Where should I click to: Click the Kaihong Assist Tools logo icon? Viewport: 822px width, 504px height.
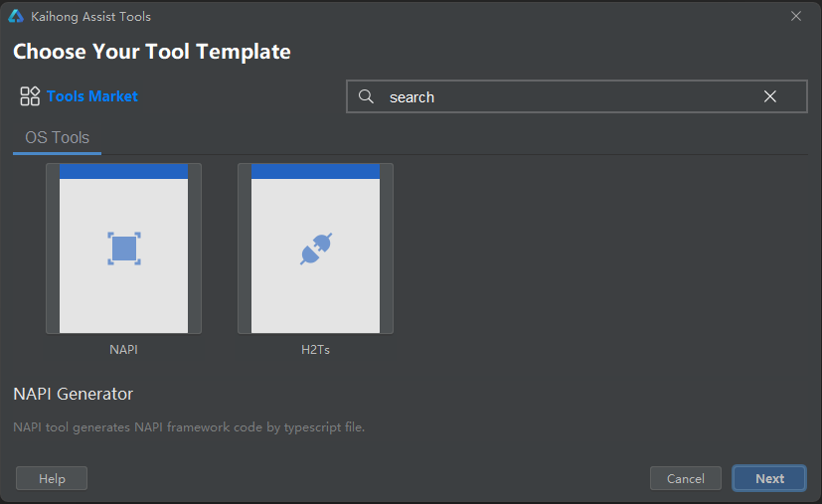(16, 16)
